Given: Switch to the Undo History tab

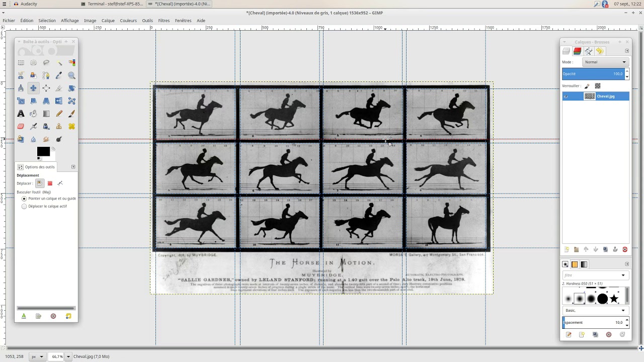Looking at the screenshot, I should tap(599, 51).
